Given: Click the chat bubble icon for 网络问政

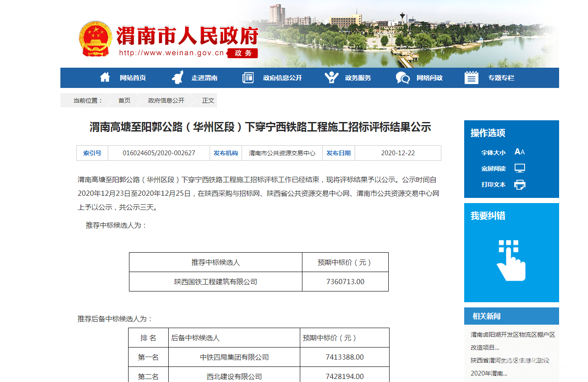Looking at the screenshot, I should [402, 78].
